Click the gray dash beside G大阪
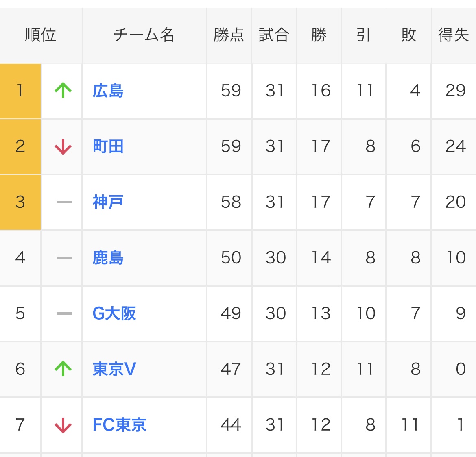Screen dimensions: 476x457 (64, 313)
